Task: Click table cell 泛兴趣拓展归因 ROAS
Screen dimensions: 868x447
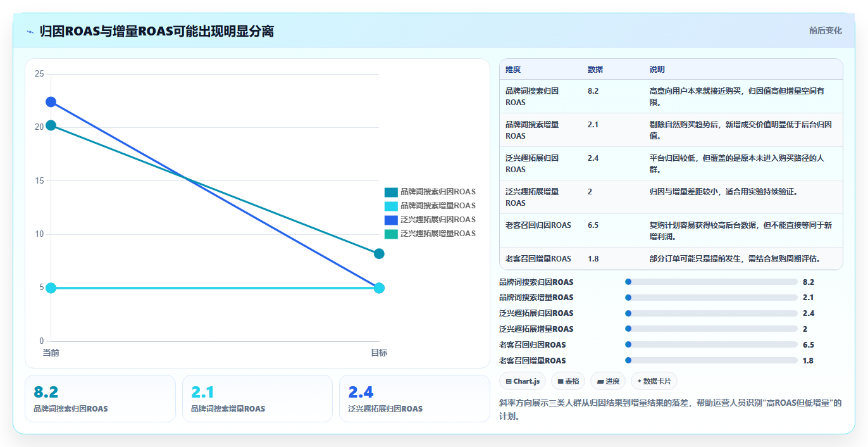Action: [532, 163]
